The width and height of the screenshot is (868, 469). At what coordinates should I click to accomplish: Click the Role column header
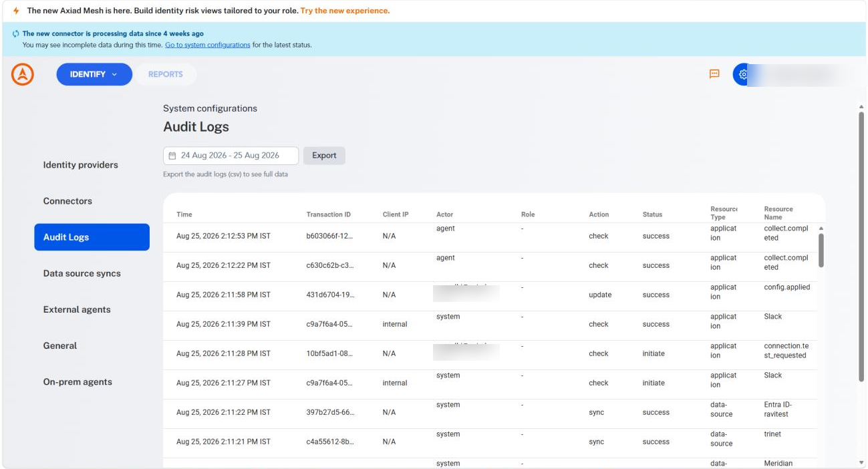tap(528, 214)
